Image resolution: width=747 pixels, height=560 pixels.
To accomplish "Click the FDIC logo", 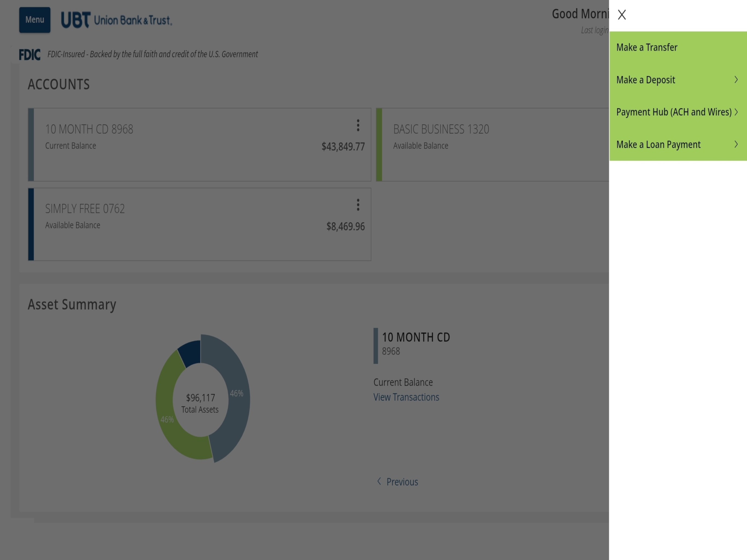I will tap(29, 55).
